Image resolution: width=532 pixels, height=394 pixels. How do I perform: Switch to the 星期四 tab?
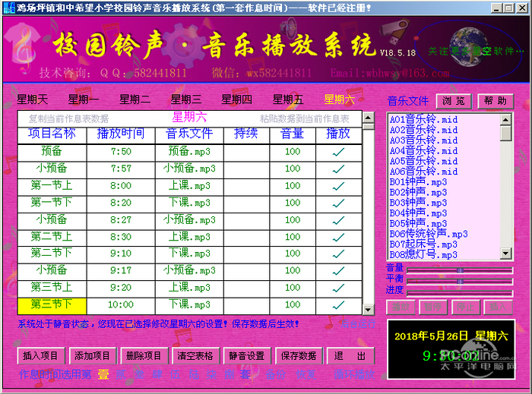(236, 99)
